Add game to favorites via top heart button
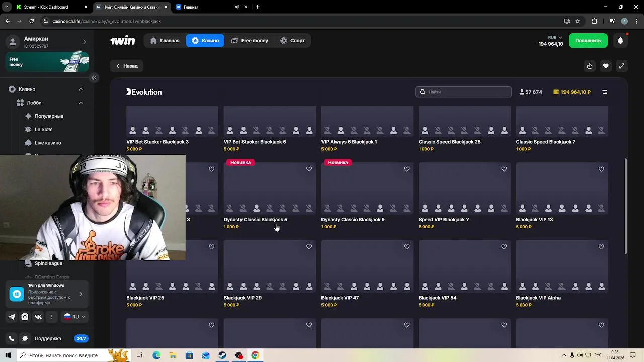644x362 pixels. (x=606, y=66)
